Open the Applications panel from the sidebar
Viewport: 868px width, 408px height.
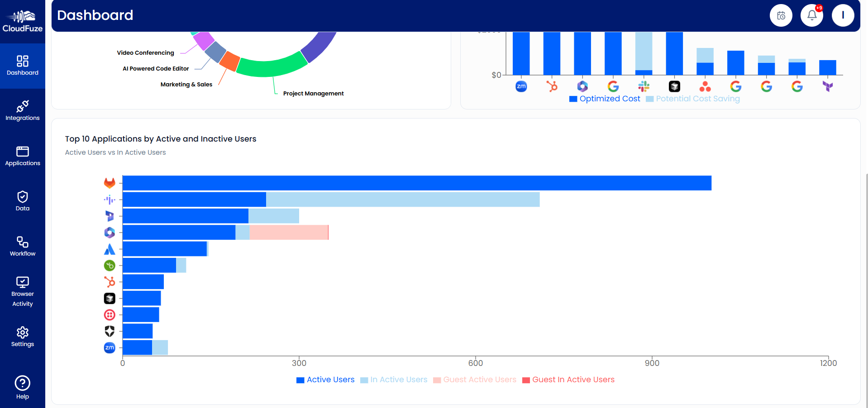[22, 156]
